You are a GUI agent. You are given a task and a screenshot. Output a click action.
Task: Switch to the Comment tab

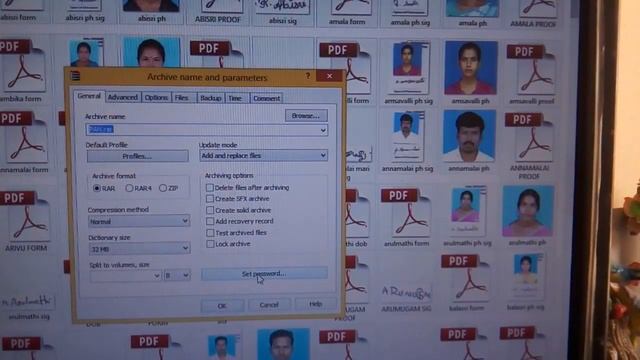(266, 98)
